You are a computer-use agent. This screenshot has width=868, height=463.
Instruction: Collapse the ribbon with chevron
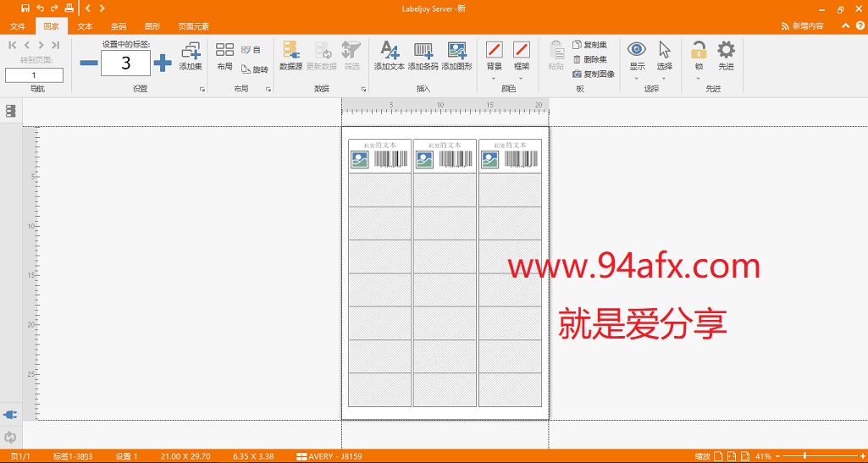coord(845,26)
